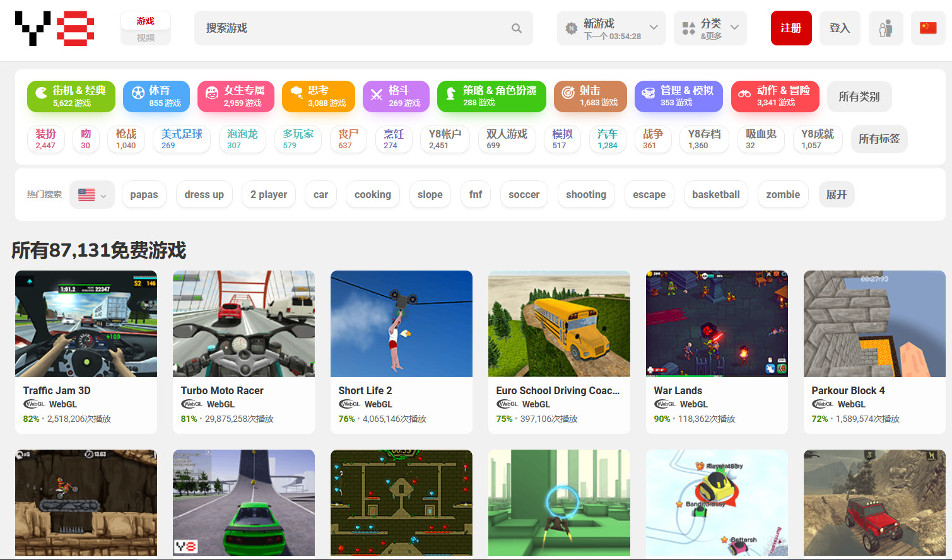The height and width of the screenshot is (560, 952).
Task: Click in the 搜索游戏 search field
Action: coord(353,28)
